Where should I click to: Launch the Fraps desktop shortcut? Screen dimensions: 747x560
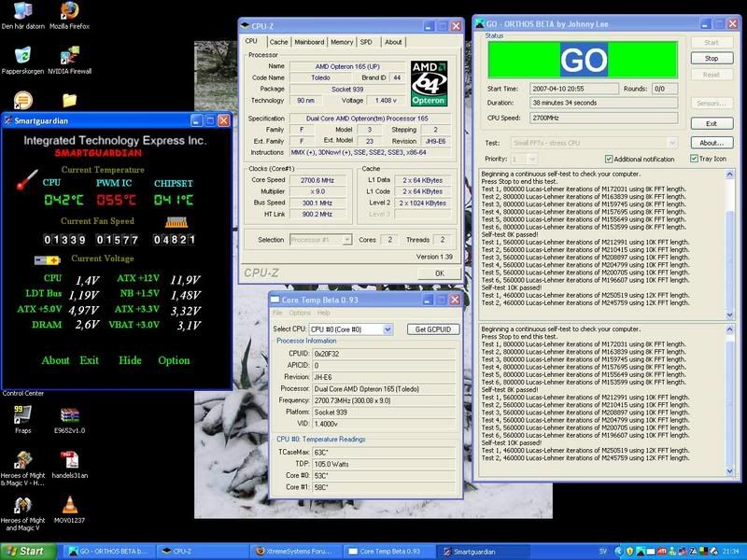point(22,419)
